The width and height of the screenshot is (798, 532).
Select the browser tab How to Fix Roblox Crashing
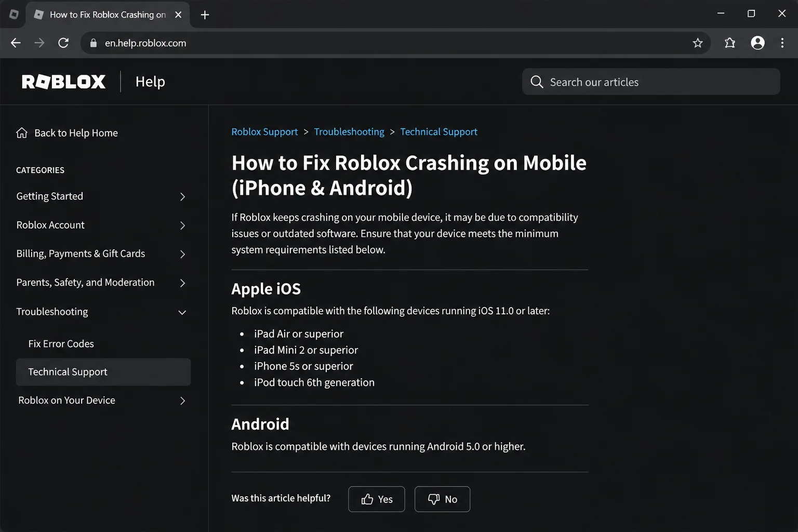coord(108,15)
